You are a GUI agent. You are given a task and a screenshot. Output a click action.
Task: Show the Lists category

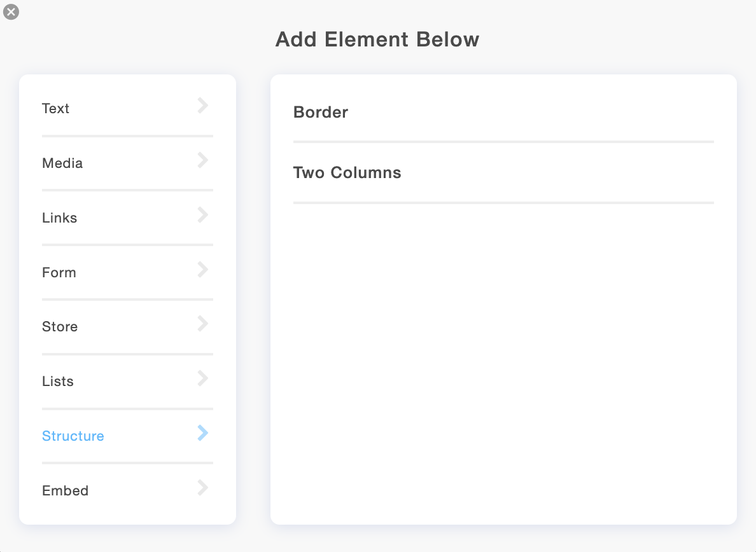pos(58,382)
